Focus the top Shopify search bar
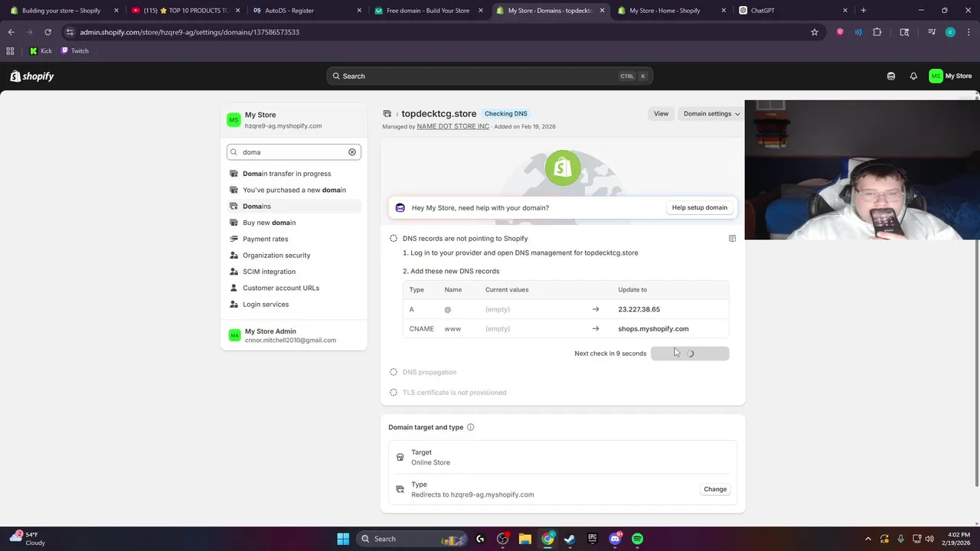This screenshot has width=980, height=551. (x=489, y=76)
